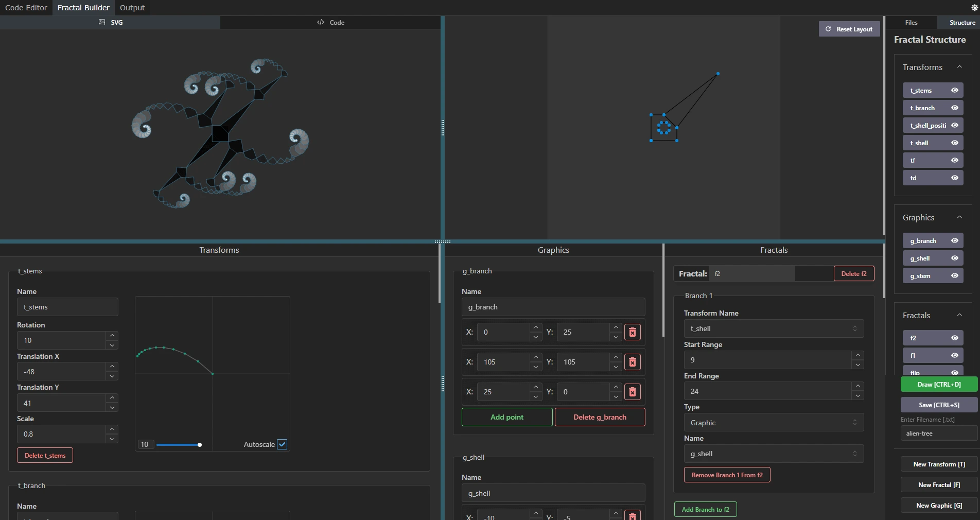Click the SVG preview icon
The image size is (980, 520).
[102, 23]
